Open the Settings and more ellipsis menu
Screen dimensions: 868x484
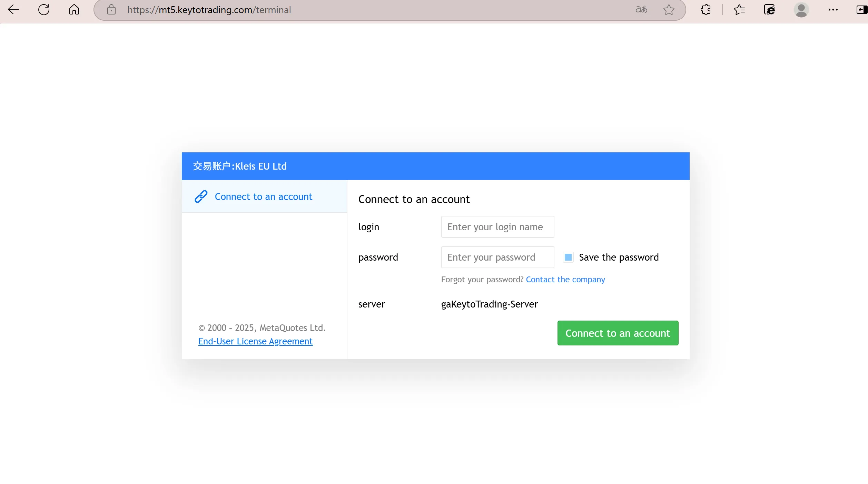click(x=833, y=10)
